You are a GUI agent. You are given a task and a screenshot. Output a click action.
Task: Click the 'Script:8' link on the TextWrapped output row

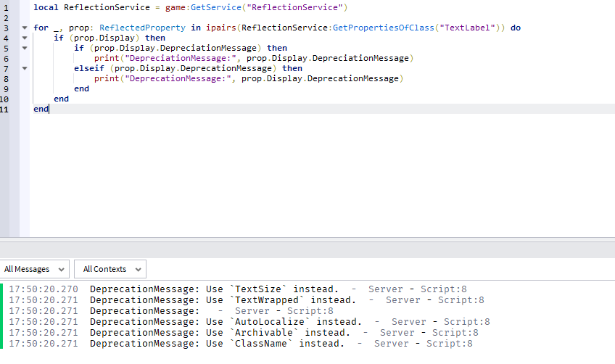click(x=461, y=300)
